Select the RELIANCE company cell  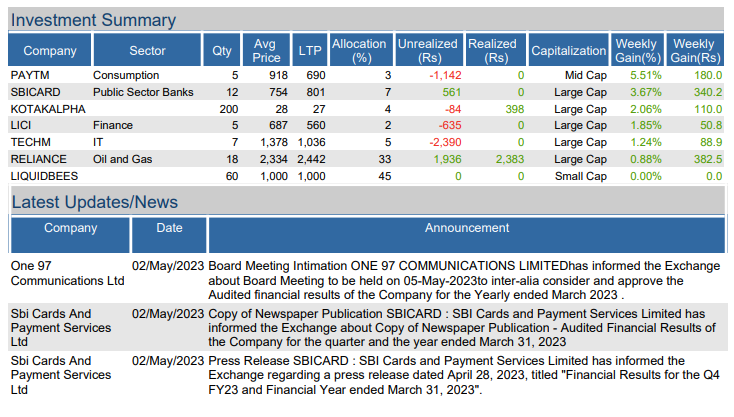coord(38,159)
